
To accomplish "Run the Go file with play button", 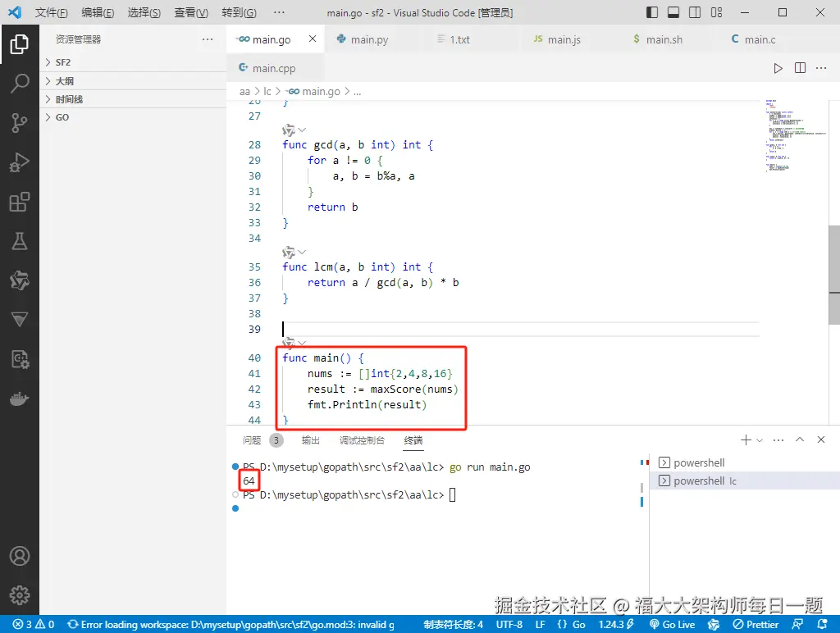I will point(778,68).
